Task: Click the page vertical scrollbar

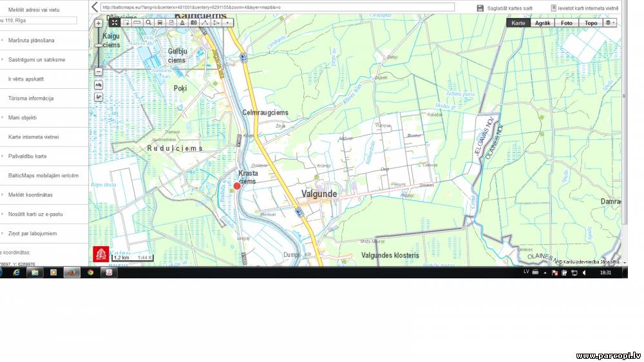Action: pos(624,111)
